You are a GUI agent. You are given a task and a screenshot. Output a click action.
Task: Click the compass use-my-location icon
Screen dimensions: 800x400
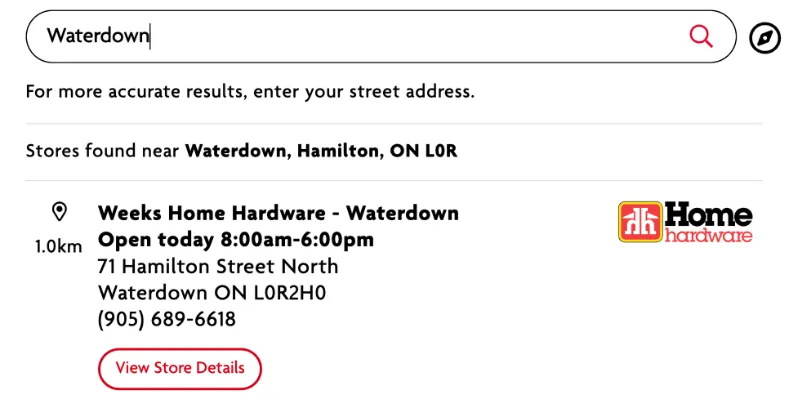point(765,38)
